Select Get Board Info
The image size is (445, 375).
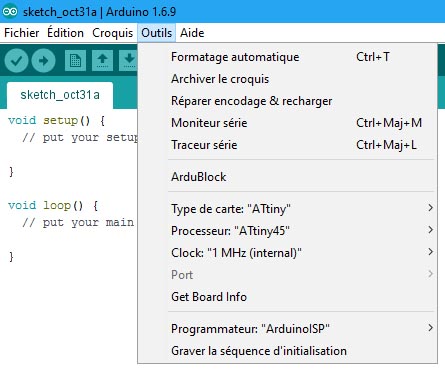(x=287, y=297)
